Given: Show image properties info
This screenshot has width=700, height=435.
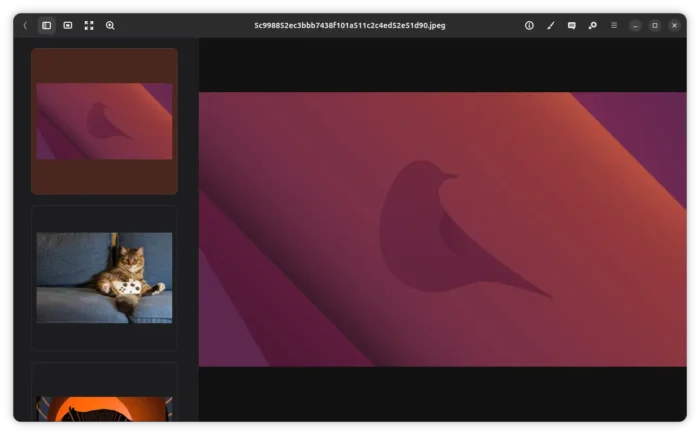Looking at the screenshot, I should (529, 25).
